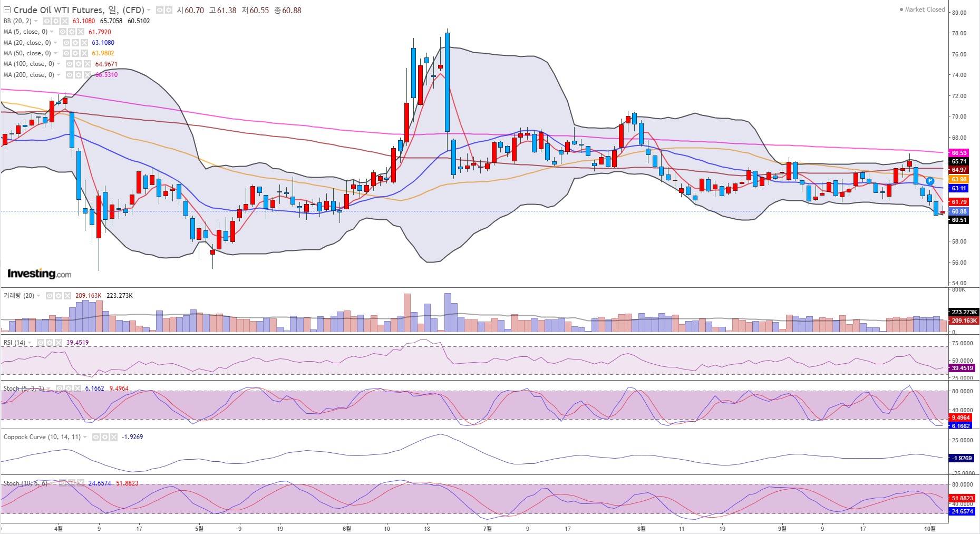Open RSI (14) settings gear
Viewport: 980px width, 534px height.
click(50, 343)
